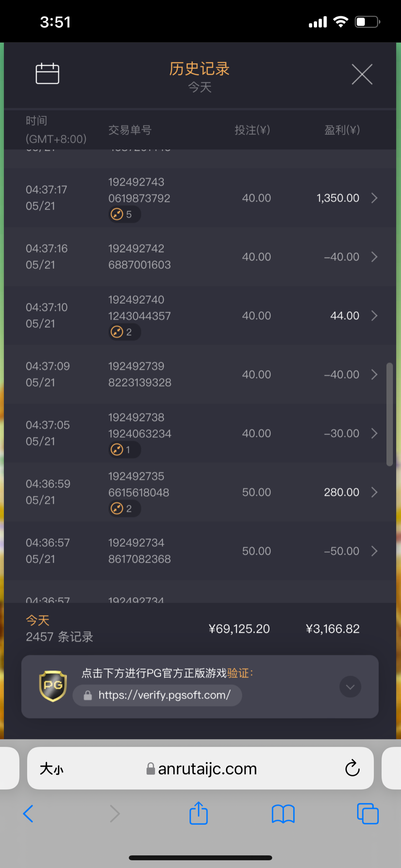This screenshot has height=868, width=401.
Task: Show Safari tabs overview icon
Action: coord(367,814)
